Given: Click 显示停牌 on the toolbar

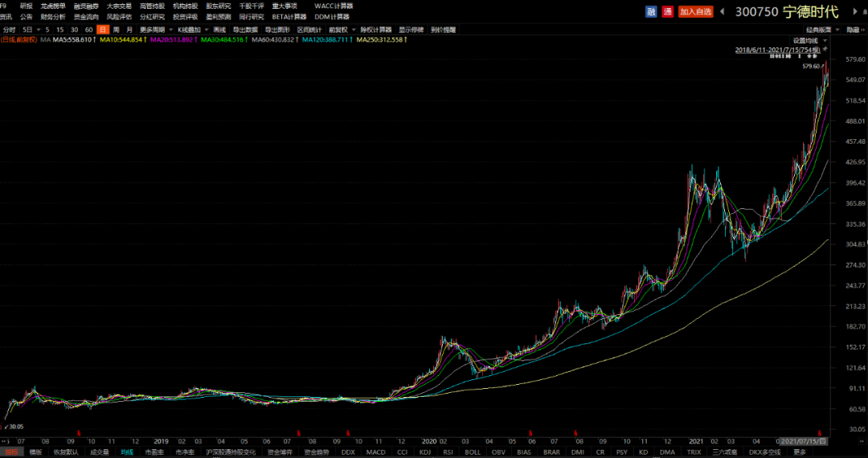Looking at the screenshot, I should click(411, 29).
